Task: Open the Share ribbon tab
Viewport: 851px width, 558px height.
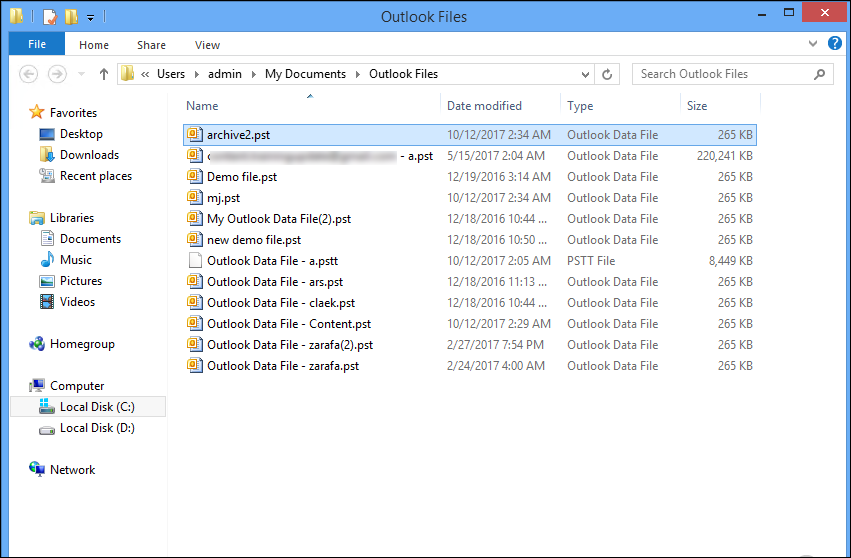Action: [x=151, y=45]
